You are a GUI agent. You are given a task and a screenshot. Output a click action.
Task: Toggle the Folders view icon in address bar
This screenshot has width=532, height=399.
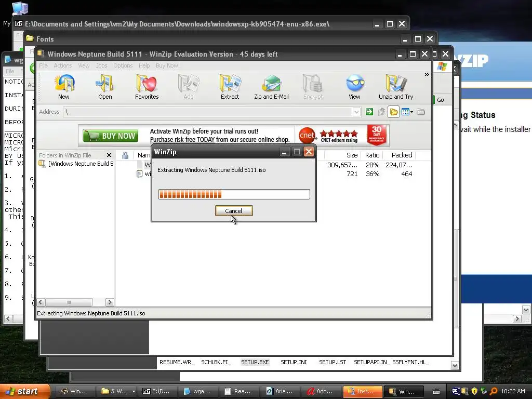point(394,112)
